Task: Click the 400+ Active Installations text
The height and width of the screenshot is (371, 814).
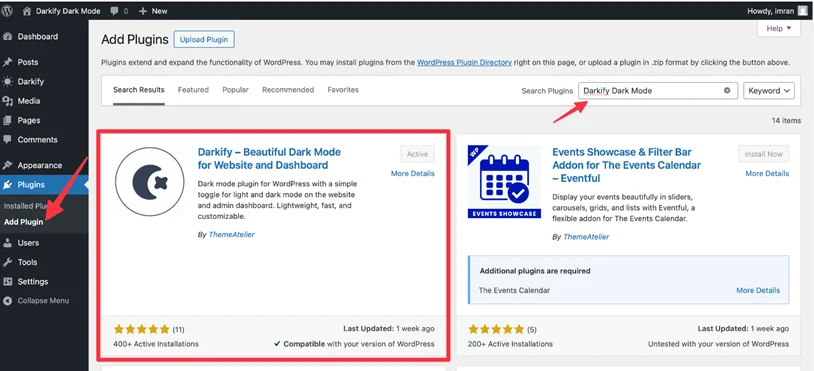Action: [x=156, y=343]
